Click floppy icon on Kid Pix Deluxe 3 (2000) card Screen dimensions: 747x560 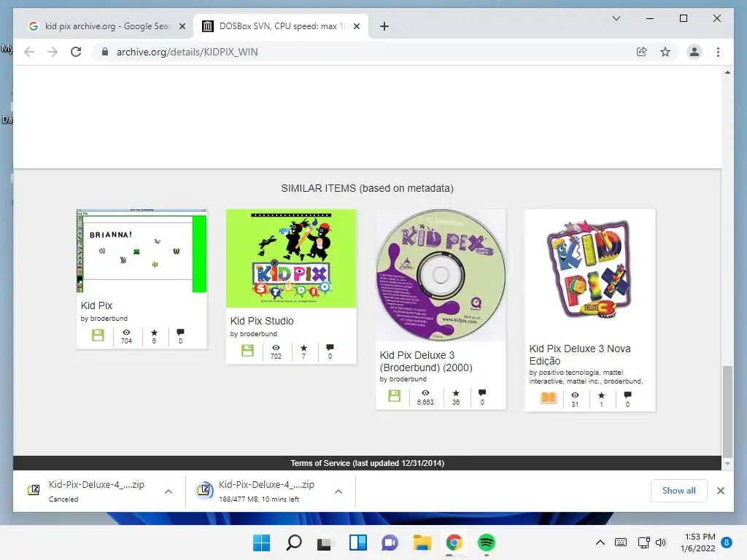pyautogui.click(x=394, y=396)
